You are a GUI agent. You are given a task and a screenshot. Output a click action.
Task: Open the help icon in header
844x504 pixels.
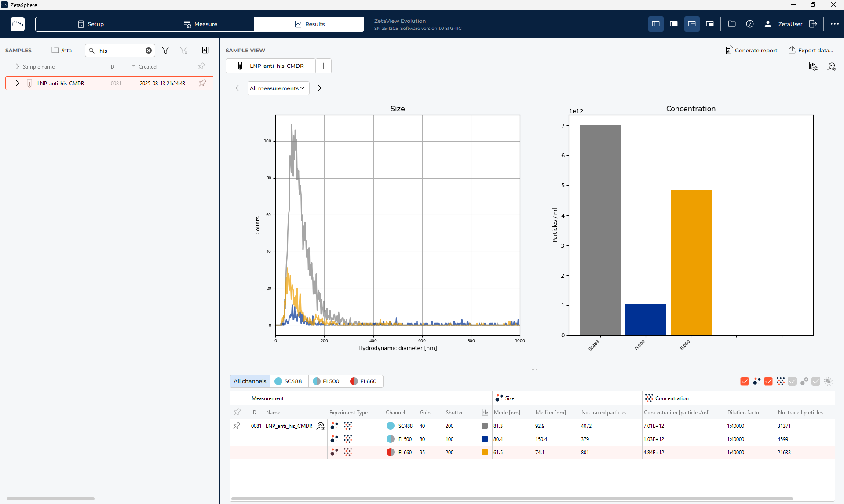(750, 24)
